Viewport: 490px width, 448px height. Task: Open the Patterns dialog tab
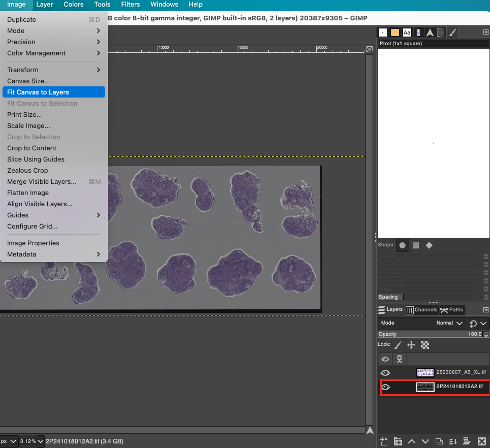coord(395,33)
